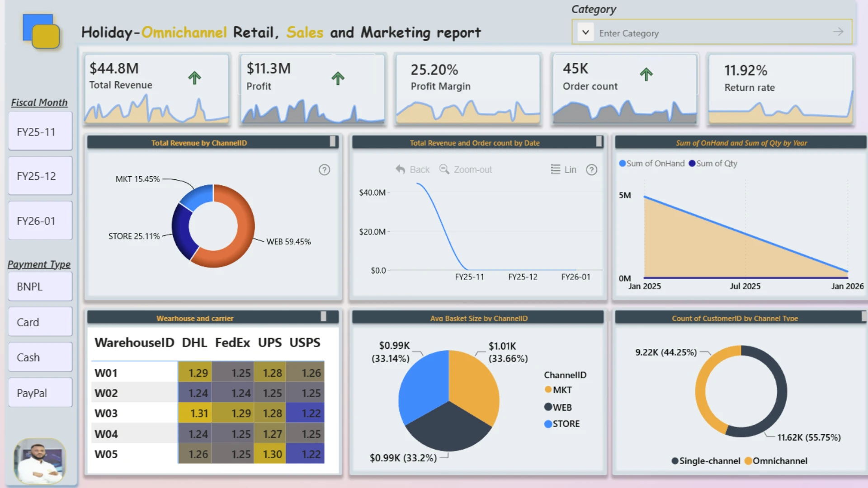The image size is (868, 488).
Task: Toggle the STORE legend entry
Action: [x=562, y=424]
